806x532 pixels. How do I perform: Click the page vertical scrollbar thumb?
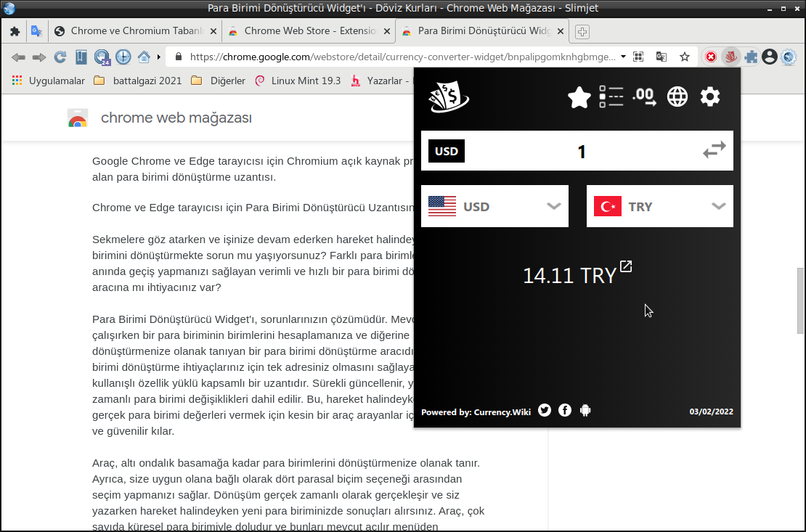tap(800, 300)
